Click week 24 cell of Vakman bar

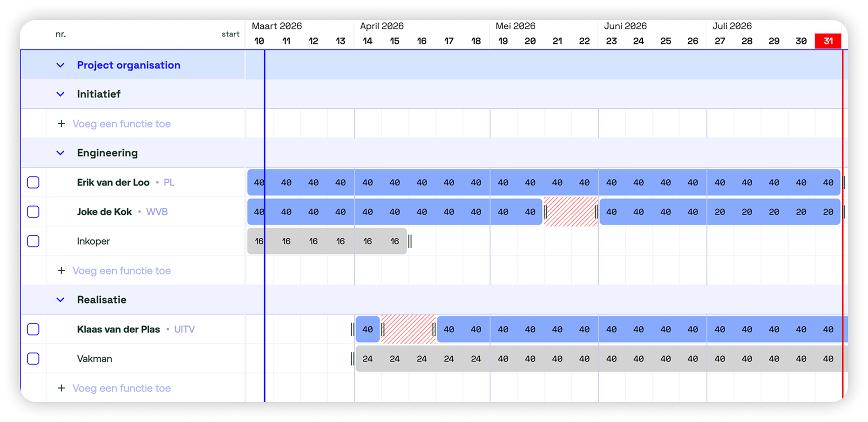pyautogui.click(x=638, y=359)
